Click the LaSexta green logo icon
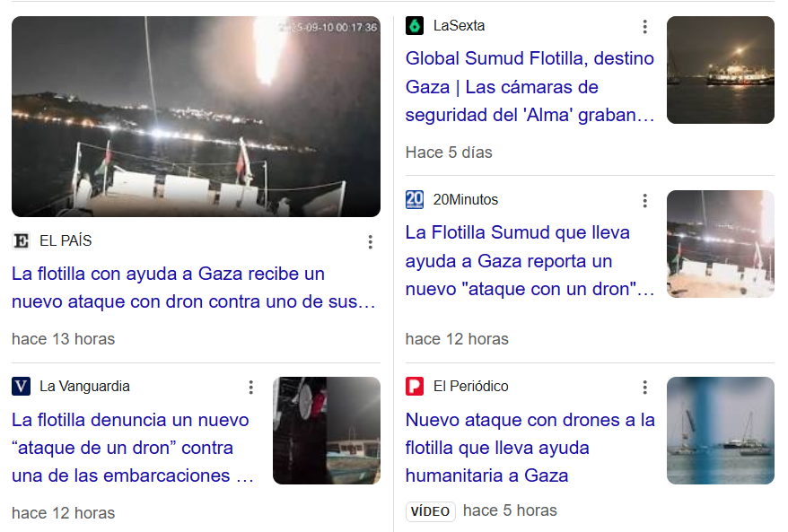Screen dimensions: 788x532 (x=415, y=26)
